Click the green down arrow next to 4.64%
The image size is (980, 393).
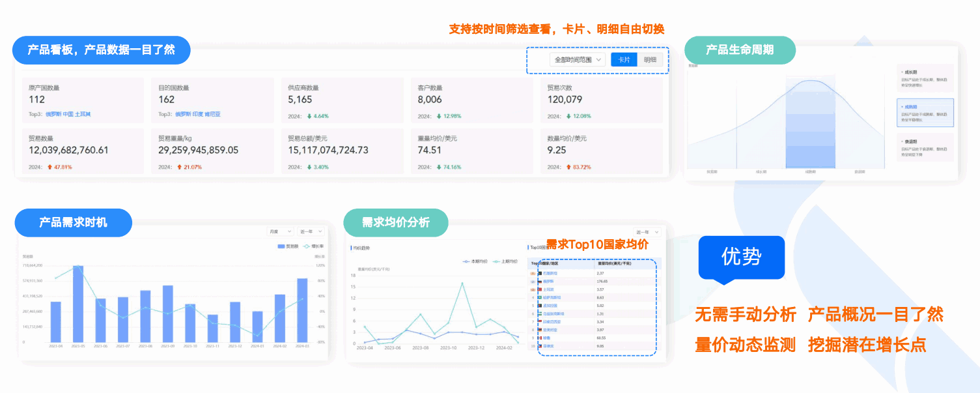coord(309,115)
